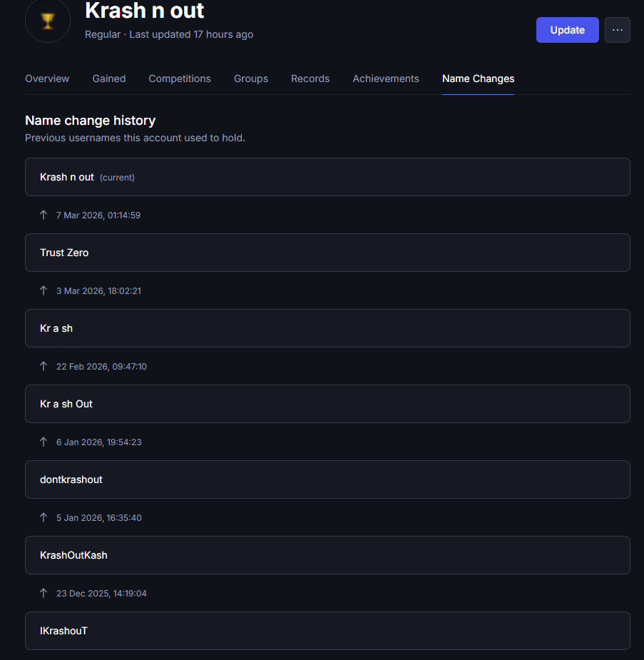Viewport: 644px width, 660px height.
Task: Select the Name Changes tab
Action: pos(478,78)
